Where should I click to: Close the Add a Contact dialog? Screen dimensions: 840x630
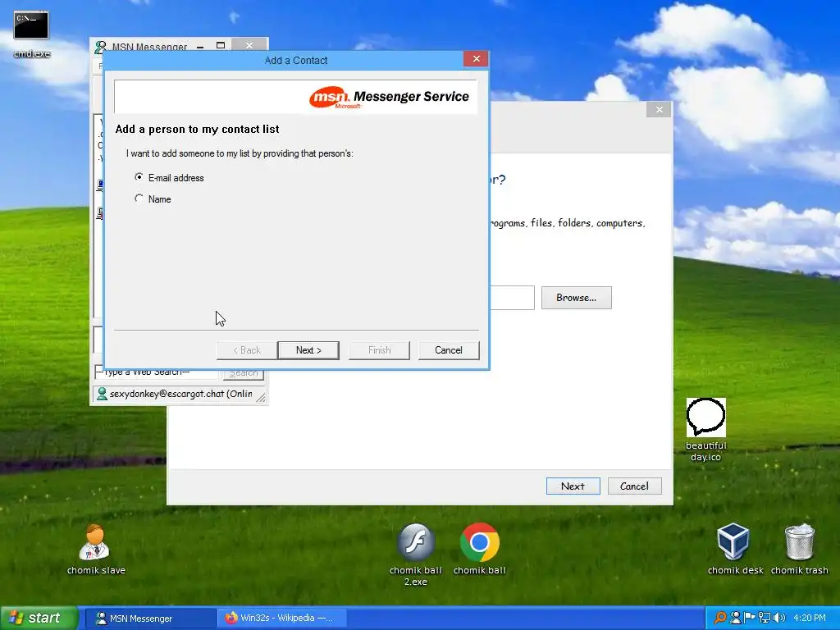click(x=476, y=59)
